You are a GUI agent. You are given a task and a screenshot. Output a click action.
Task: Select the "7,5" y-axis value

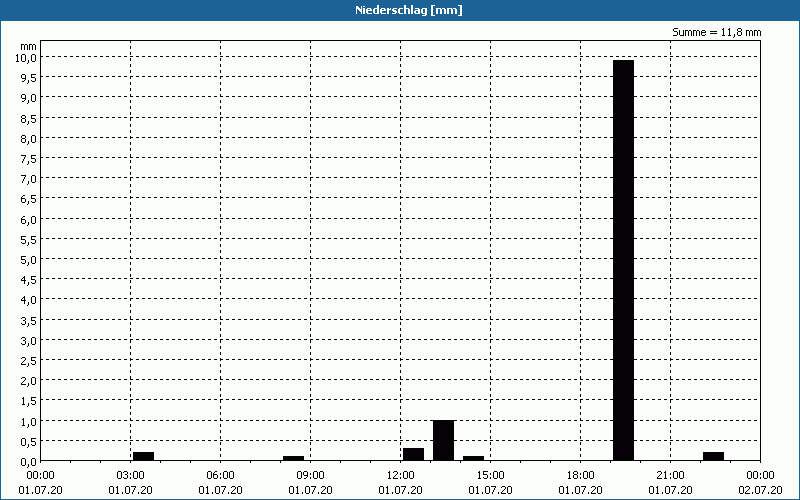[28, 158]
